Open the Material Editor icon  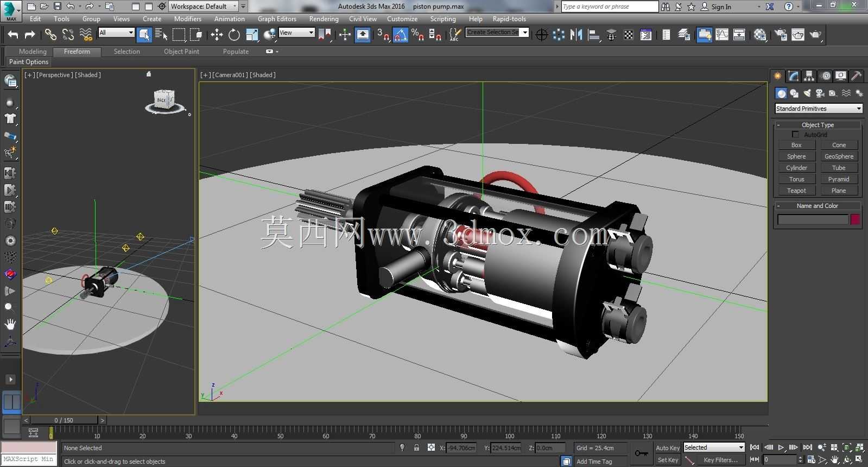pos(760,35)
